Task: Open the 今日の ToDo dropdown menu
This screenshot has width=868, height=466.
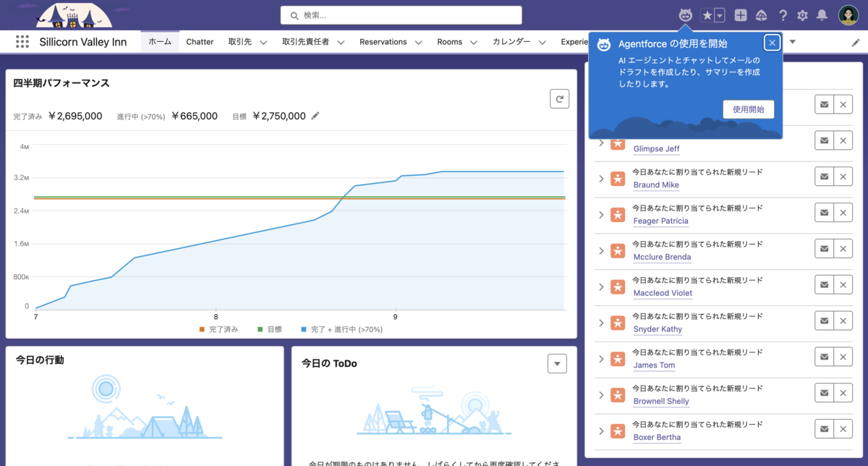Action: pyautogui.click(x=557, y=364)
